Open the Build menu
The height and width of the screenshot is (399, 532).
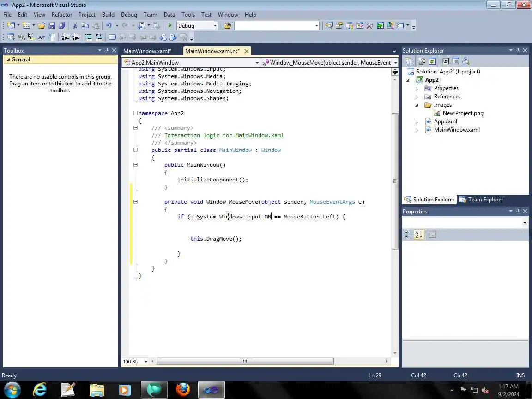(x=108, y=15)
